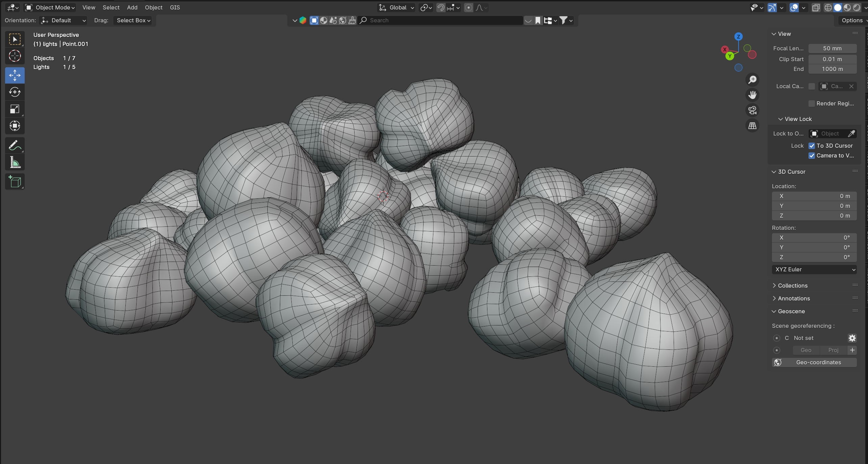Select the Scale tool

click(x=15, y=109)
